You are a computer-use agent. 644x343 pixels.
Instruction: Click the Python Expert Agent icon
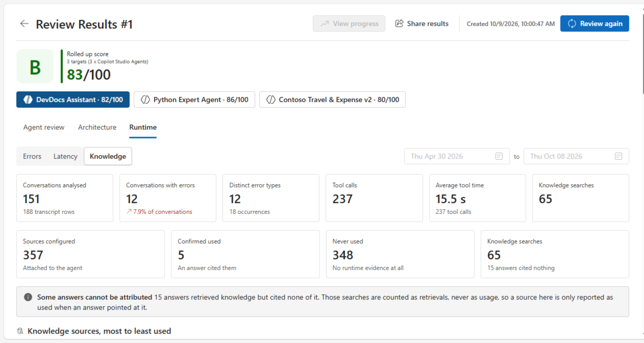[145, 100]
